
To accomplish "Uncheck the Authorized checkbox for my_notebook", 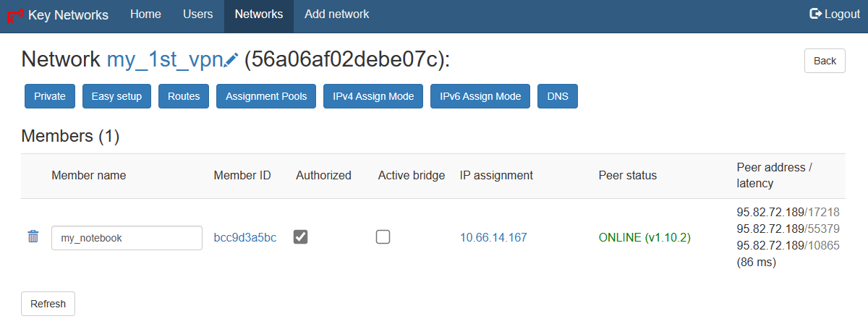I will [x=300, y=236].
